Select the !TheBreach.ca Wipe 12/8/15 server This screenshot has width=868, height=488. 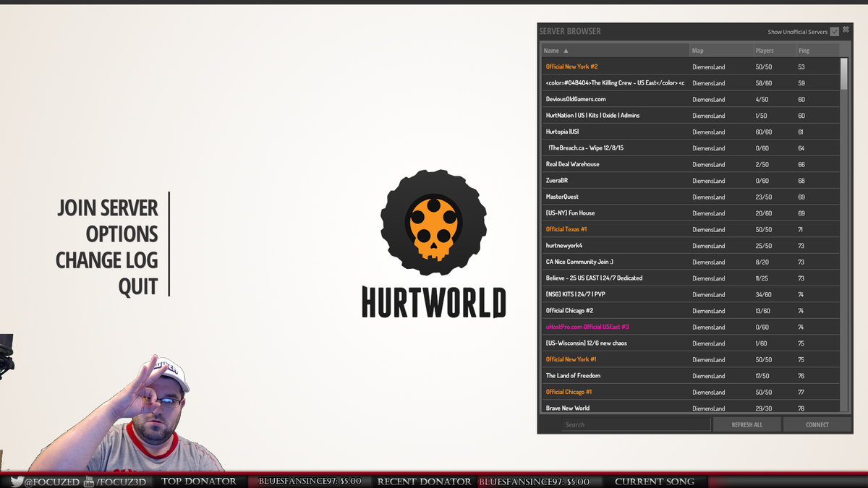[x=691, y=148]
